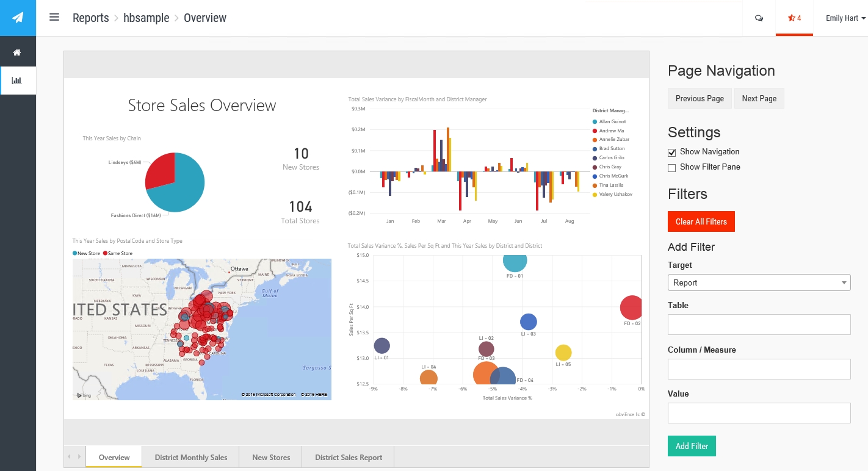Click the Carlos Grilo legend entry

click(608, 158)
